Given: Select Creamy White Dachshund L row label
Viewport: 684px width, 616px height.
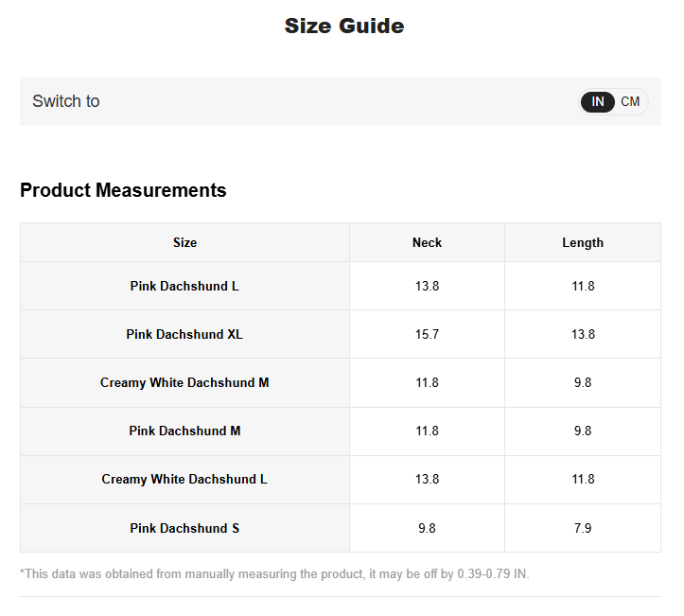Looking at the screenshot, I should 184,479.
